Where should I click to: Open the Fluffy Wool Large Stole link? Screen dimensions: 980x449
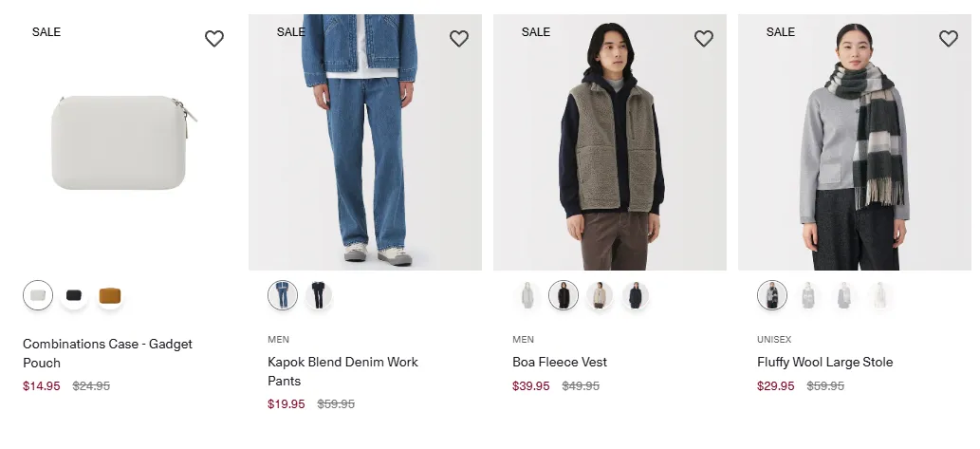(x=825, y=362)
